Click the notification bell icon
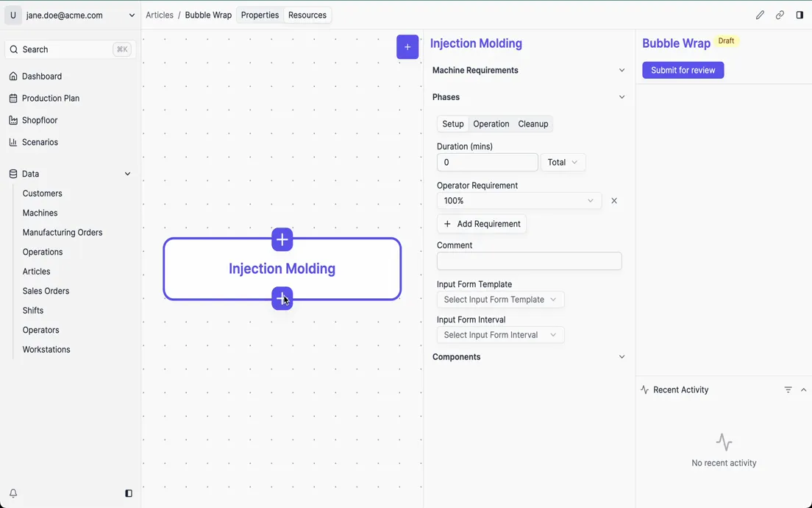812x508 pixels. (13, 493)
